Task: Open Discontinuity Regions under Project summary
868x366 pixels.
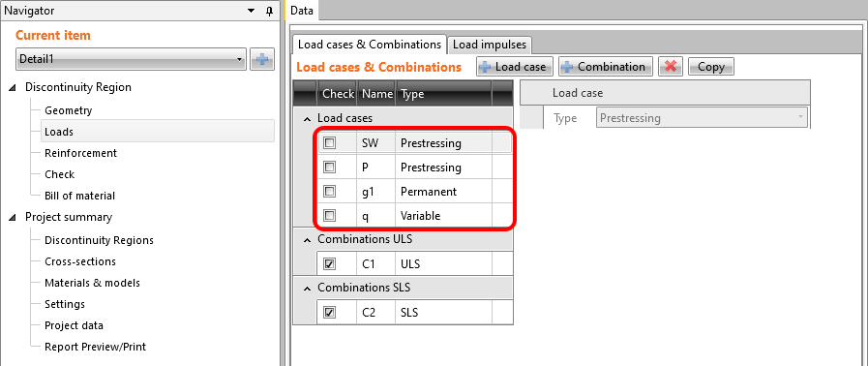Action: tap(99, 240)
